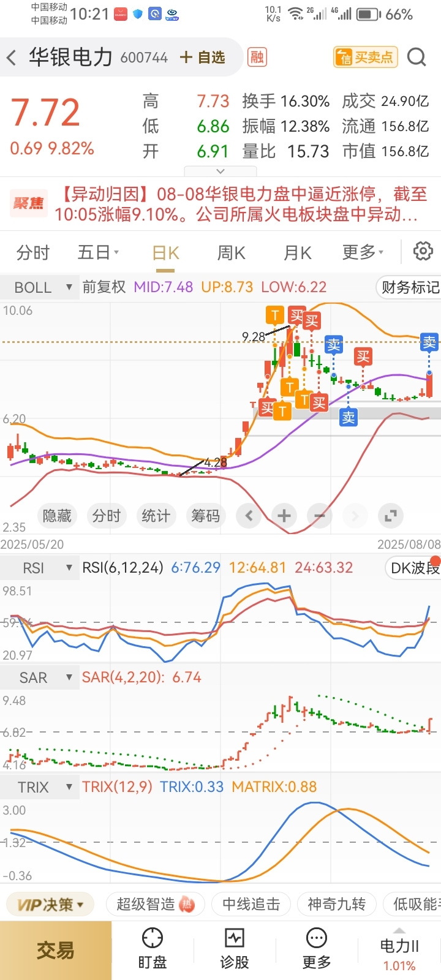This screenshot has width=441, height=980.
Task: Go back using the left arrow
Action: (x=12, y=58)
